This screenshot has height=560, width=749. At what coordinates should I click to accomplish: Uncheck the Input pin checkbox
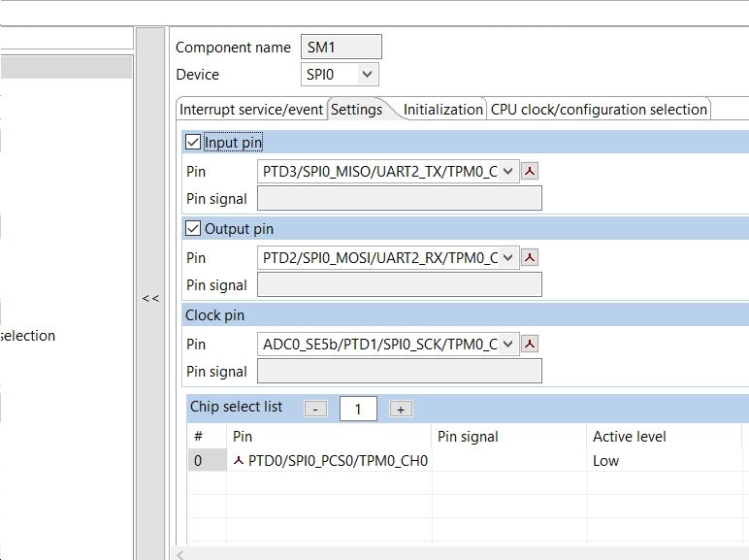click(x=193, y=143)
